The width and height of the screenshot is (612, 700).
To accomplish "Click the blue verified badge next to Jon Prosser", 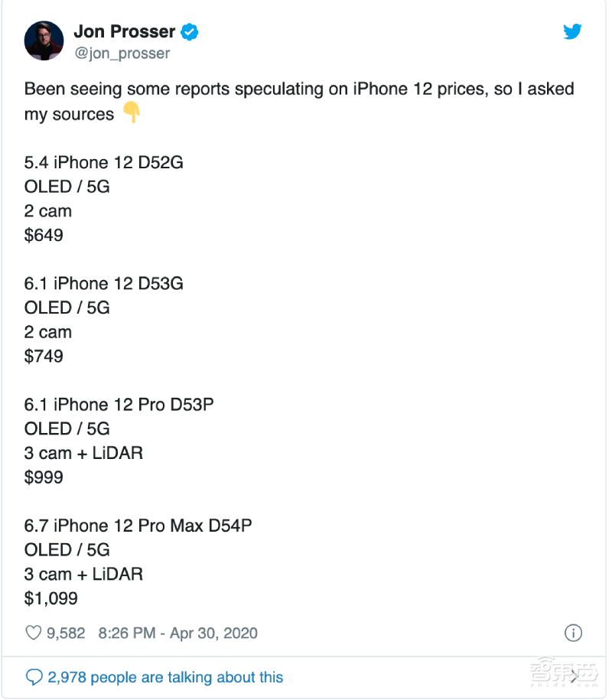I will click(x=187, y=31).
